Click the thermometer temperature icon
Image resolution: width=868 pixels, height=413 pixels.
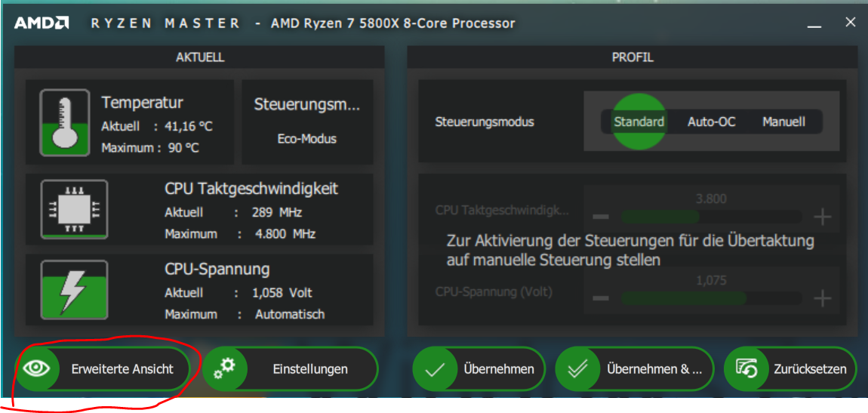click(x=65, y=122)
